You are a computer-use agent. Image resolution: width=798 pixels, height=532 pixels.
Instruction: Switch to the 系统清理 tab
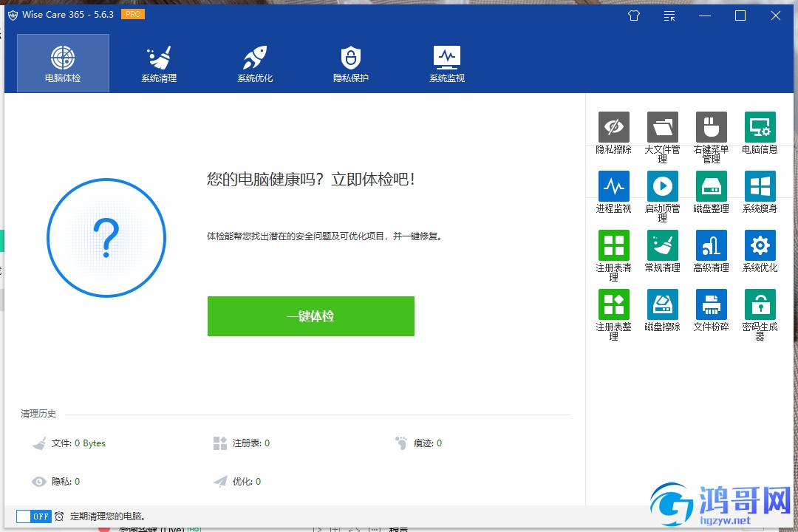coord(159,63)
